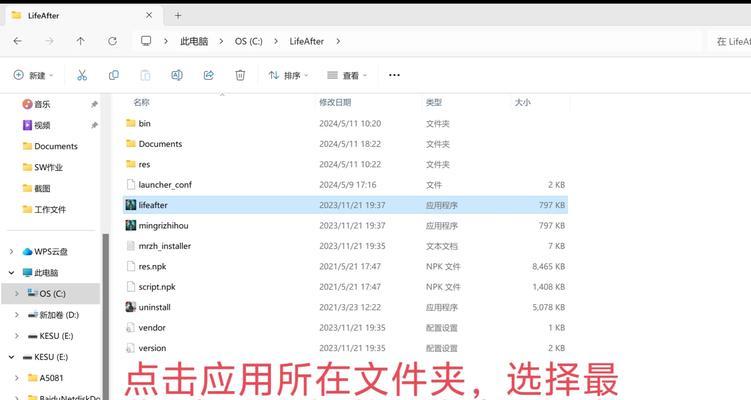Click the res folder icon
751x400 pixels.
[130, 164]
